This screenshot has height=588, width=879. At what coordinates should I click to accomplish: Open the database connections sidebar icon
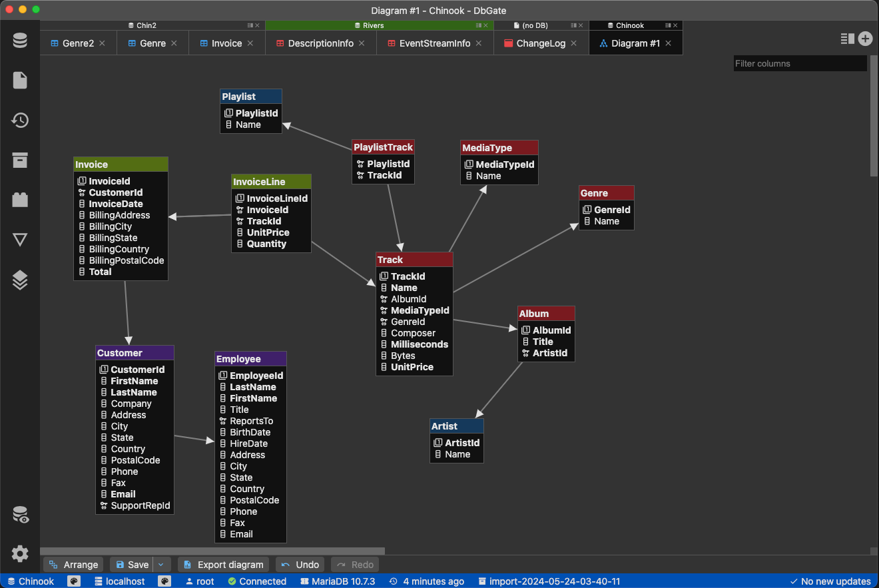point(20,41)
